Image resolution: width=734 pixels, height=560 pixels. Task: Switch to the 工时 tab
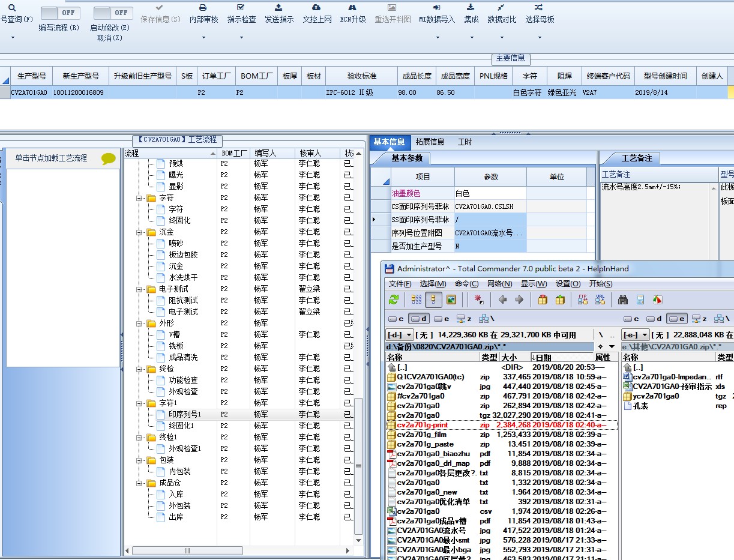click(x=465, y=142)
